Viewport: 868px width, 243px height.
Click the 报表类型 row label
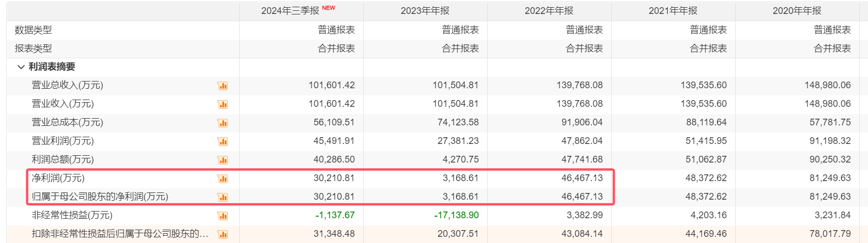[x=34, y=48]
